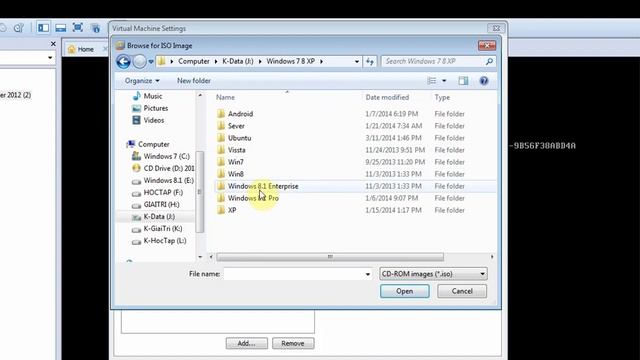The image size is (640, 360).
Task: Select the Sever folder icon
Action: (x=221, y=126)
